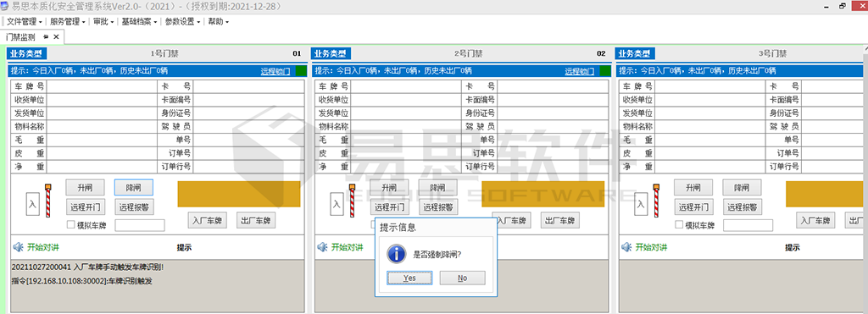Enable 模拟车牌 checkbox in 1号门禁
The width and height of the screenshot is (868, 314).
point(70,225)
